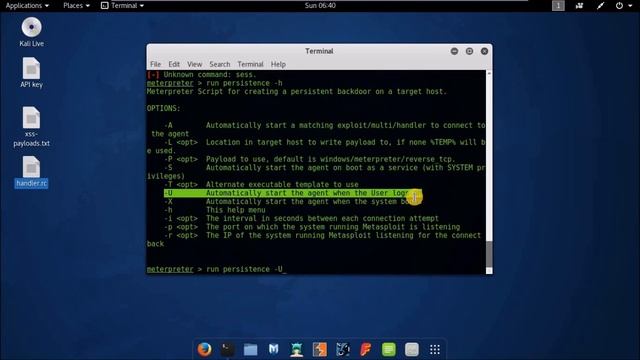Open the Applications menu
The image size is (640, 360).
27,6
